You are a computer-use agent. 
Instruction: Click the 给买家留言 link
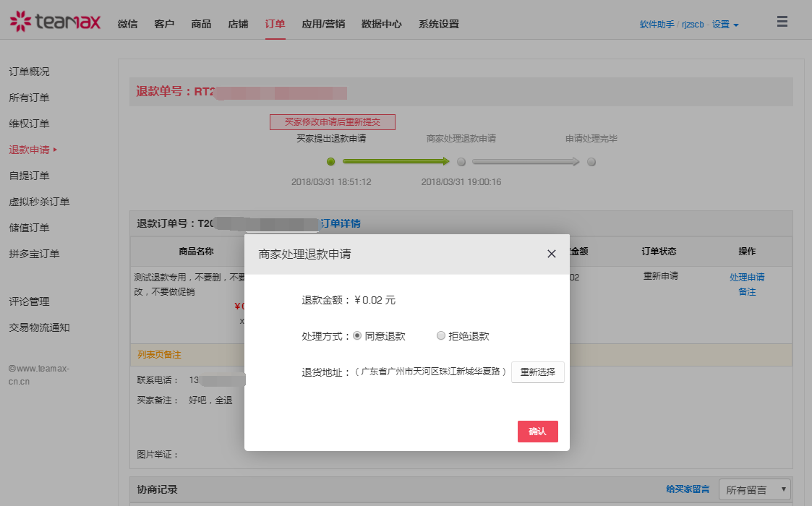[688, 489]
